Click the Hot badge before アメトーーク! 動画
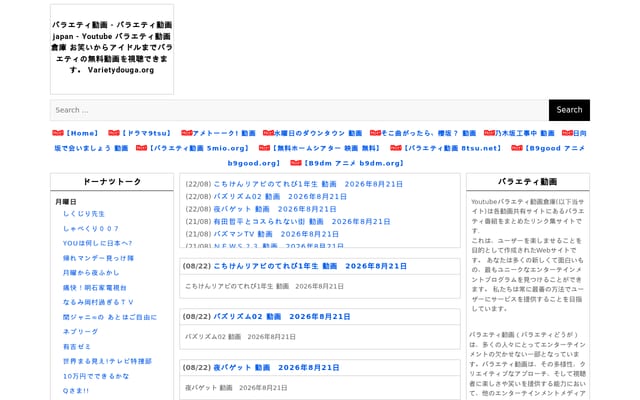The image size is (640, 400). pyautogui.click(x=187, y=133)
